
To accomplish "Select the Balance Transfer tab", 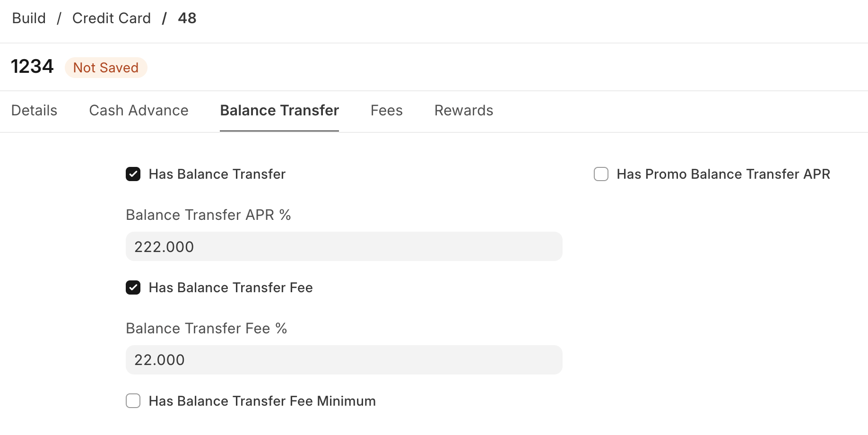I will [x=279, y=111].
